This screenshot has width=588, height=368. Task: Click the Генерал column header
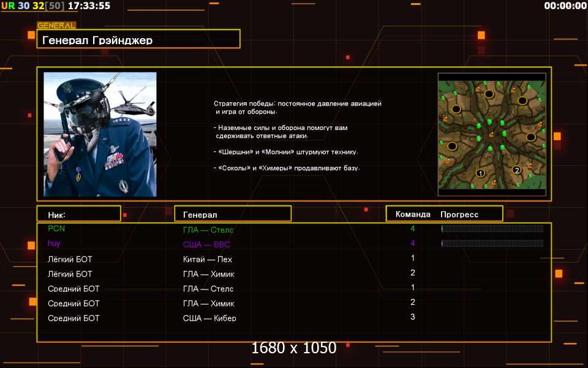pos(233,214)
